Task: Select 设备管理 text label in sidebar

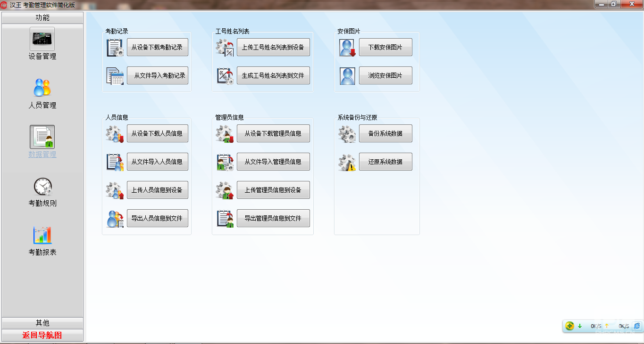Action: 42,57
